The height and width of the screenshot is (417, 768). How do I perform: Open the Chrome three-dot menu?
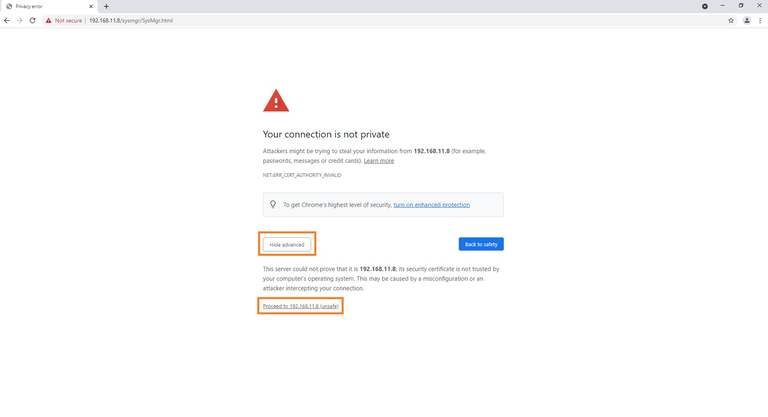(x=759, y=20)
